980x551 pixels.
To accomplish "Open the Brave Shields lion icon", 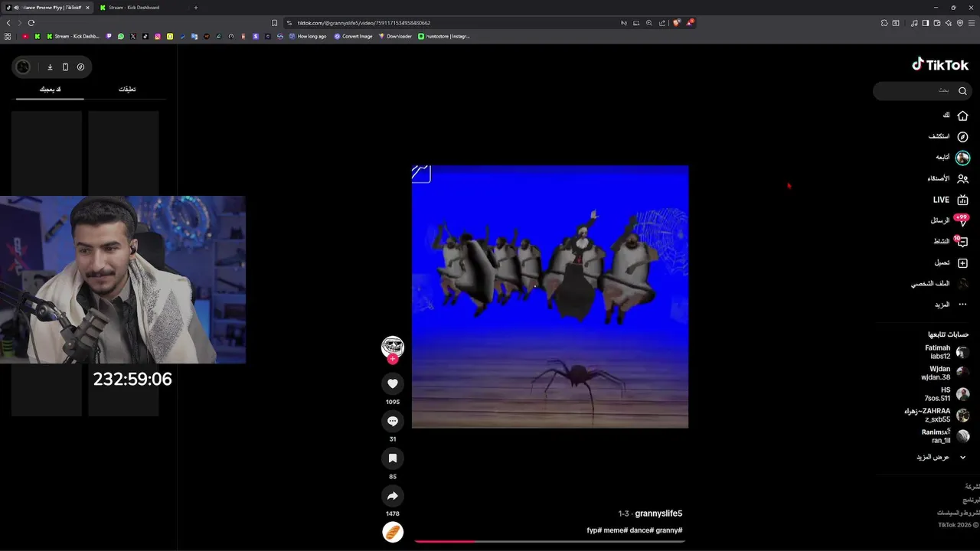I will pos(677,23).
